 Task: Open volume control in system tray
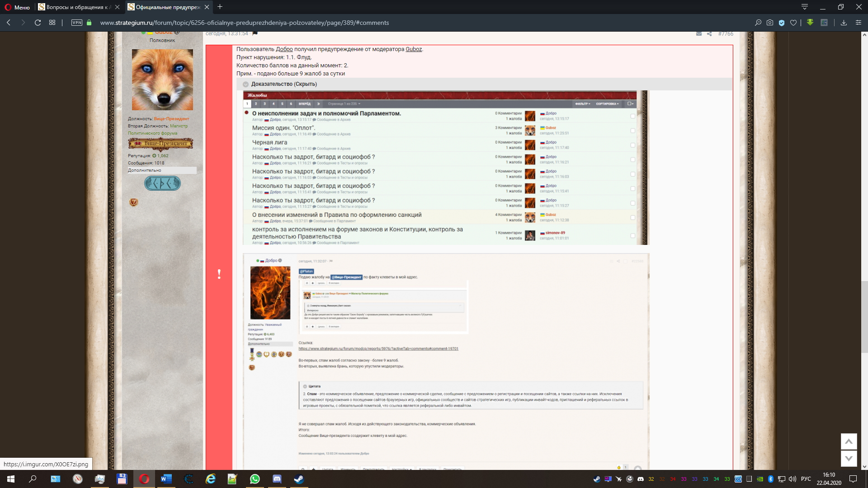pos(793,479)
